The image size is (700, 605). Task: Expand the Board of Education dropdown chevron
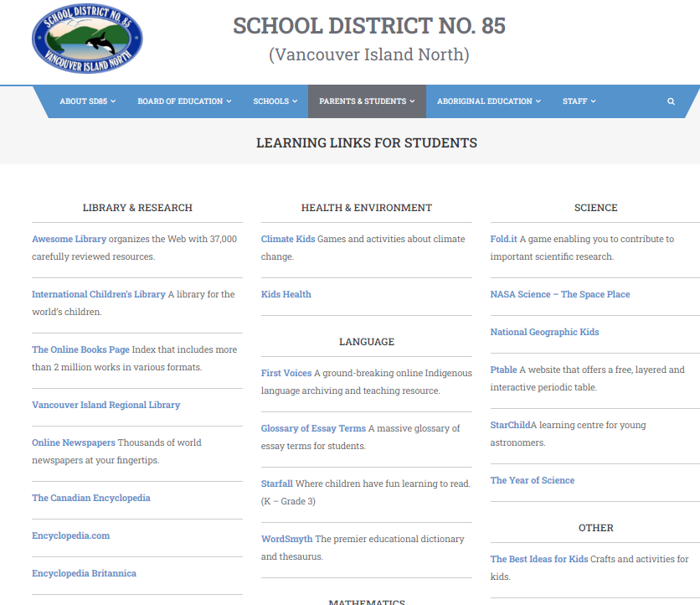tap(229, 101)
